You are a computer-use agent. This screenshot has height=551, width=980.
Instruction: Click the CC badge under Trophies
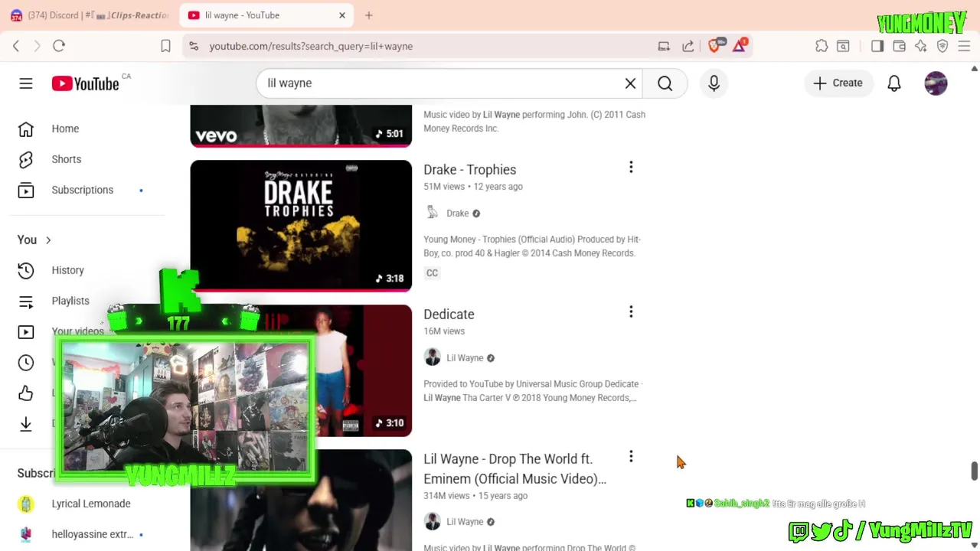coord(433,273)
